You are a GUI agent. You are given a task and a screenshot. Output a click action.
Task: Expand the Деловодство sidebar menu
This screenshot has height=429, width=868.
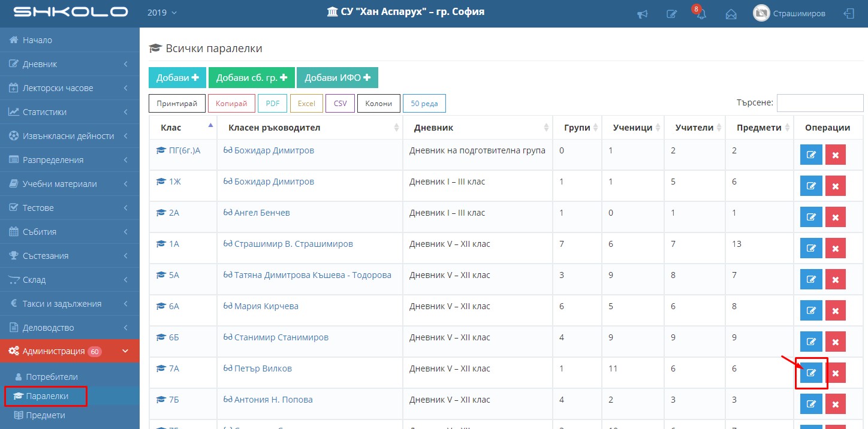[x=70, y=328]
